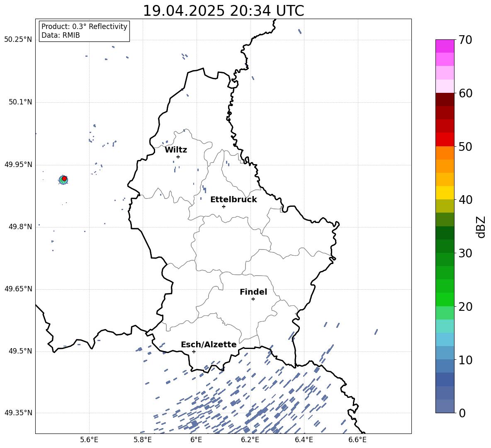Click the '49.35°N' latitude tick label
This screenshot has height=448, width=491.
point(18,413)
